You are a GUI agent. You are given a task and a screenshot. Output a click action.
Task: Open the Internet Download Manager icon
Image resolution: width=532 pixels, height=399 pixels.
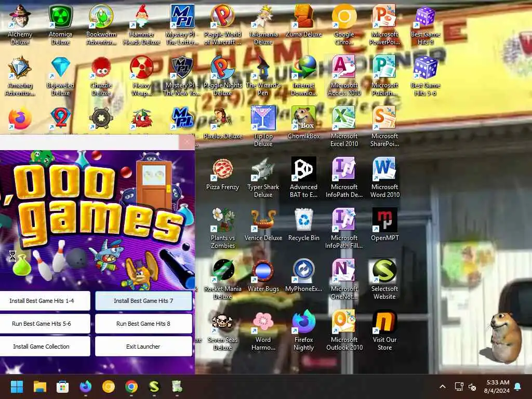[x=303, y=75]
